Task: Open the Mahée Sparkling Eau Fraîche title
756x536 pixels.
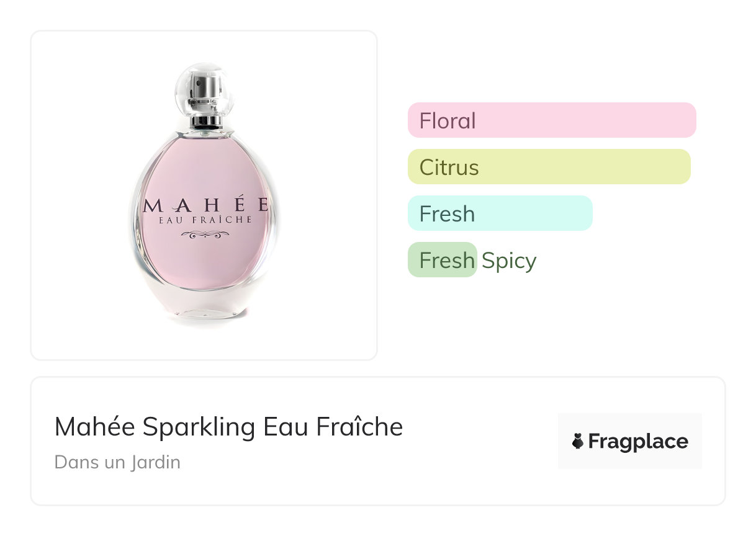Action: click(x=228, y=427)
